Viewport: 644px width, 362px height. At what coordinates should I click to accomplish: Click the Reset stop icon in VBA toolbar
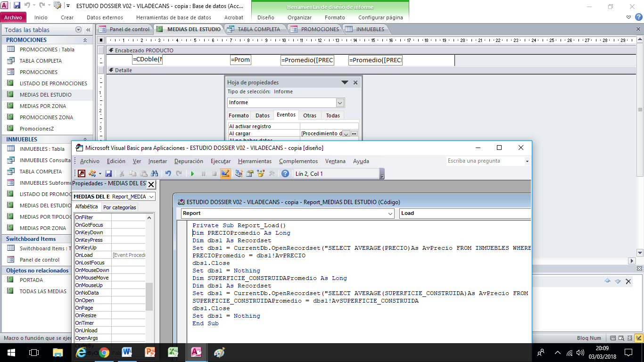214,173
